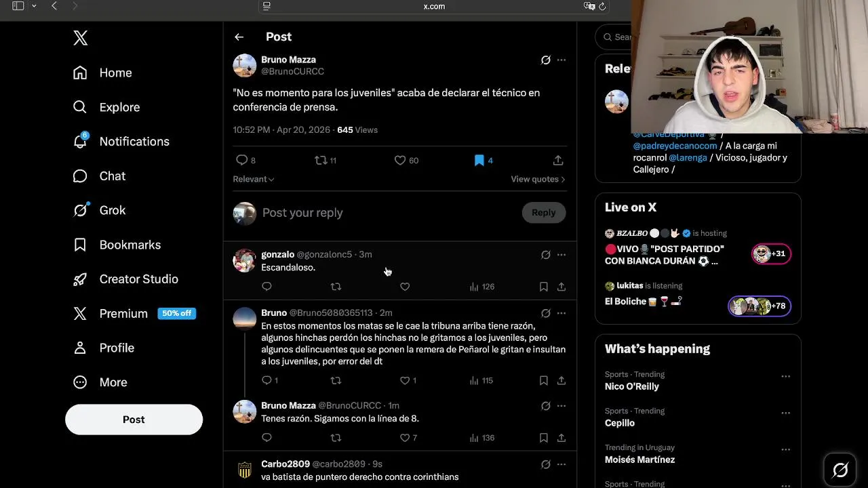868x488 pixels.
Task: Share gonzalo's comment
Action: (x=561, y=287)
